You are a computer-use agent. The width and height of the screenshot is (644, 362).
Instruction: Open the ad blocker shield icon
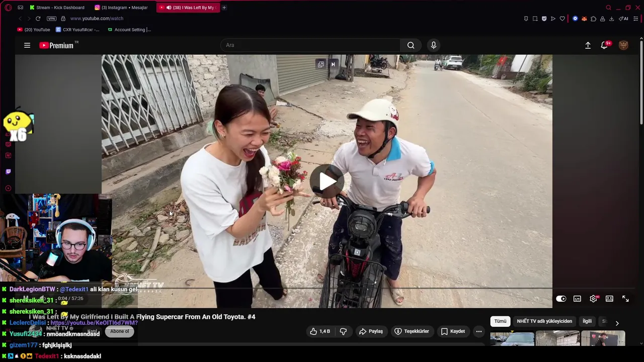544,19
